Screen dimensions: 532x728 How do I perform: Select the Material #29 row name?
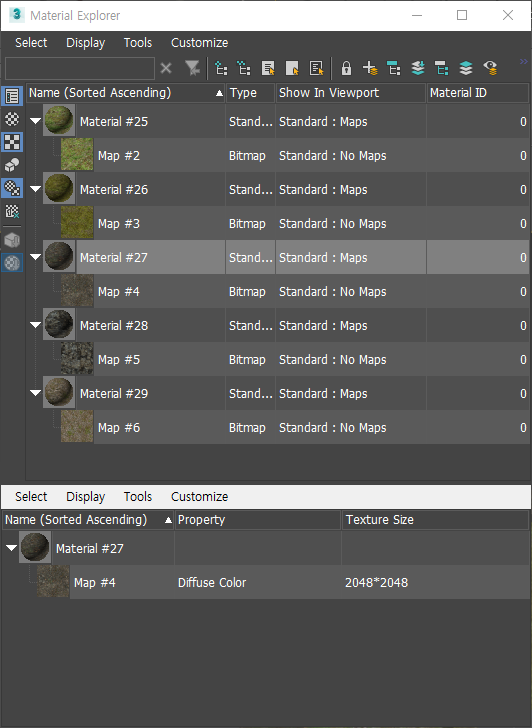click(114, 394)
